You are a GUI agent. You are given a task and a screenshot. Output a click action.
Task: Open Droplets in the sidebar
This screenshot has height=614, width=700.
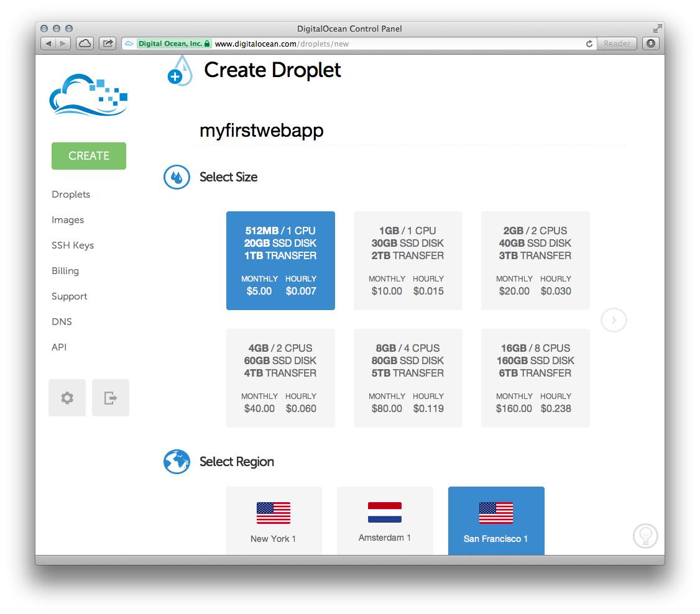71,195
